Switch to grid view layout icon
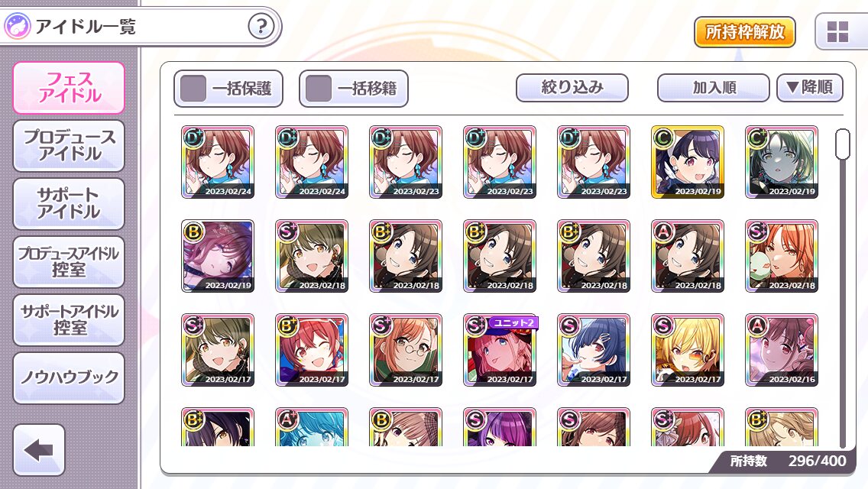 (837, 31)
